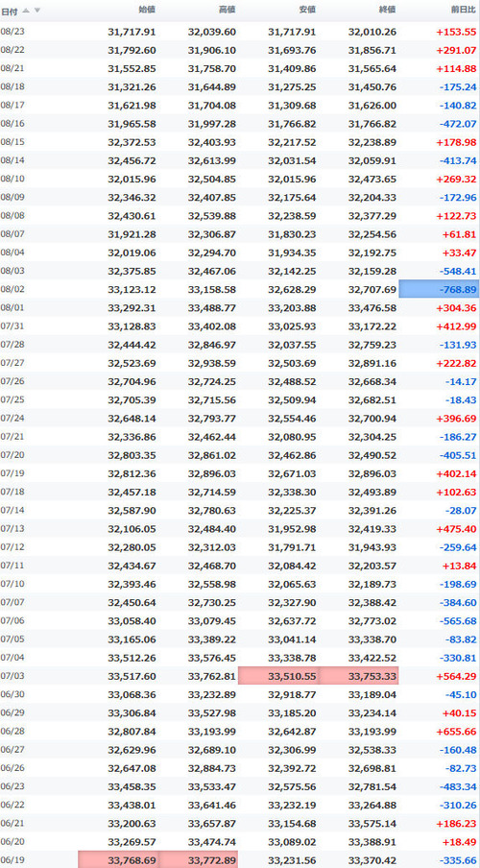Click the 始値 column header
Viewport: 480px width, 868px height.
(147, 10)
